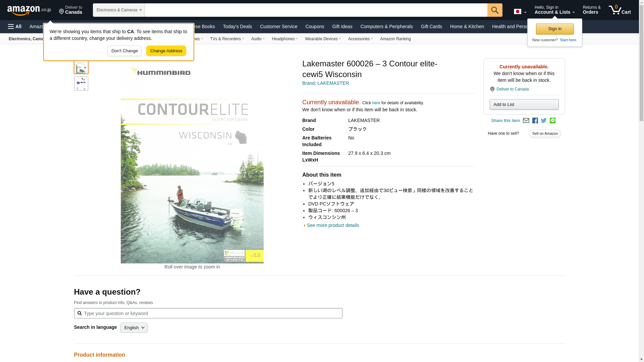Open the shopping cart icon
The width and height of the screenshot is (644, 362).
[x=620, y=10]
